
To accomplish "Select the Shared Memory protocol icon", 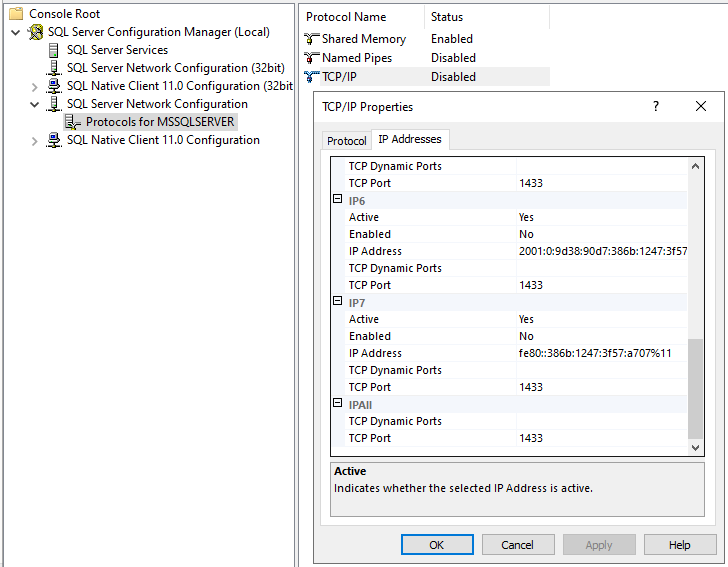I will pyautogui.click(x=311, y=39).
